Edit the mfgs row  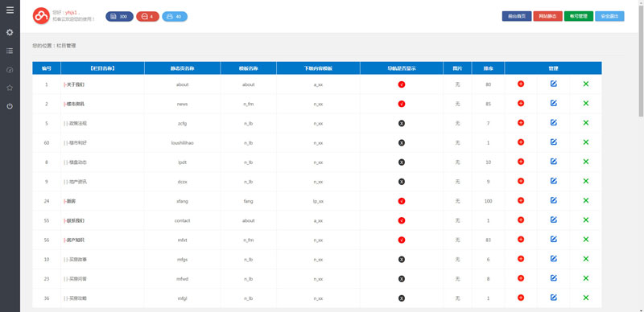point(554,258)
